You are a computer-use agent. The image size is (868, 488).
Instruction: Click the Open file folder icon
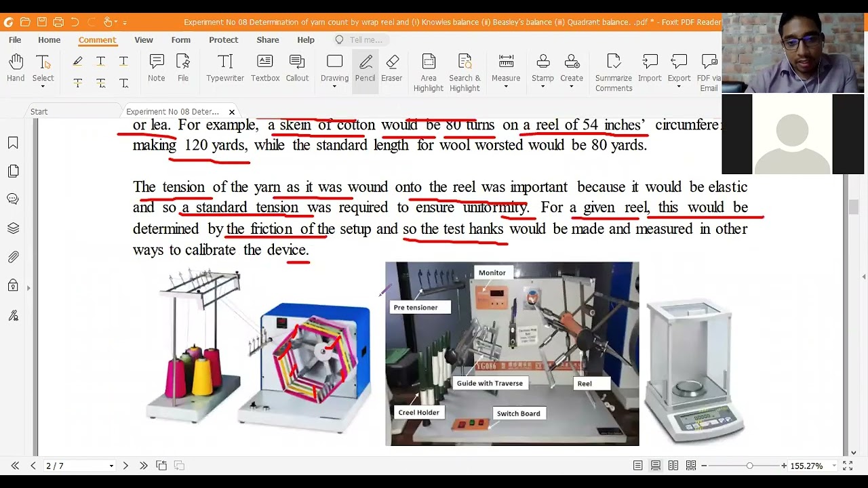[25, 22]
